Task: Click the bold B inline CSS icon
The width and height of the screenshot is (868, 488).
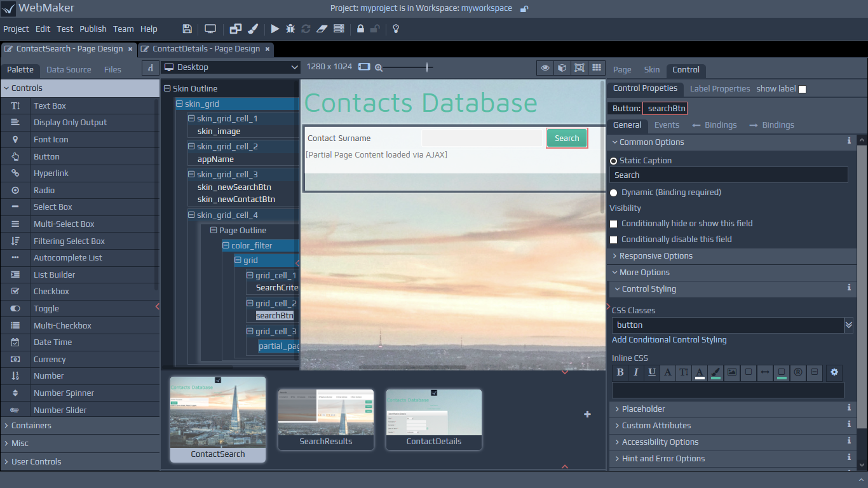Action: pos(620,372)
